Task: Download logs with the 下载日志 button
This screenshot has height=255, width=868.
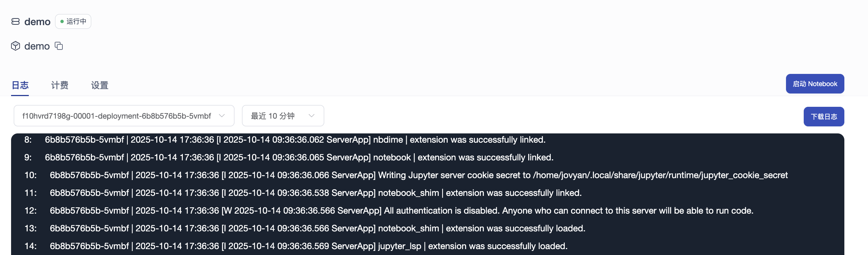Action: (x=824, y=116)
